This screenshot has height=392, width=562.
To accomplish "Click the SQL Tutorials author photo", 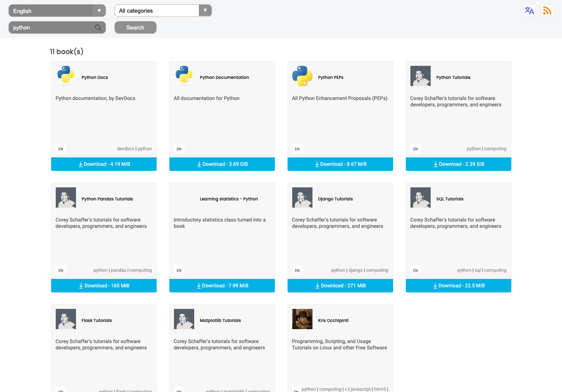I will pos(421,197).
